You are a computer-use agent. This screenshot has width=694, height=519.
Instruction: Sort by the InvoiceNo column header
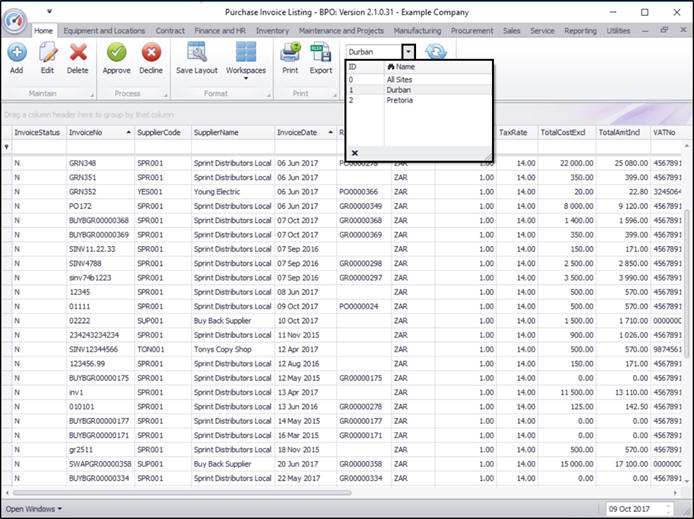pyautogui.click(x=87, y=132)
